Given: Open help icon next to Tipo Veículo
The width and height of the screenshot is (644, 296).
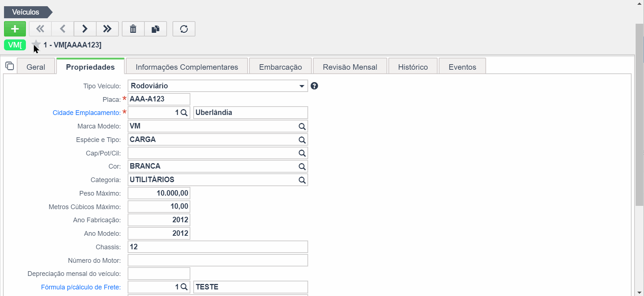Looking at the screenshot, I should click(x=314, y=86).
